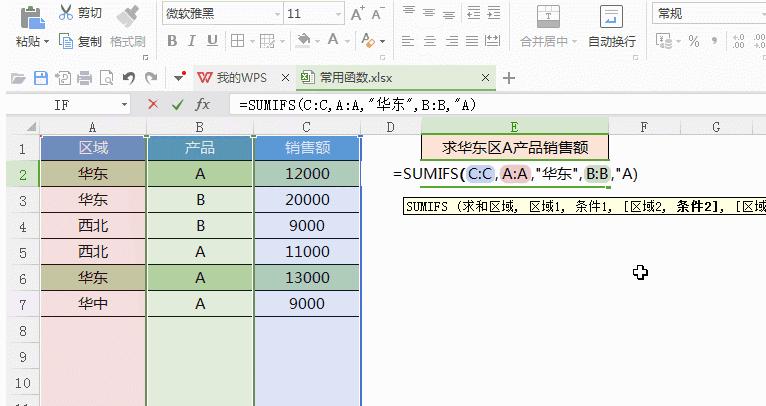Select row 6 header

[23, 279]
